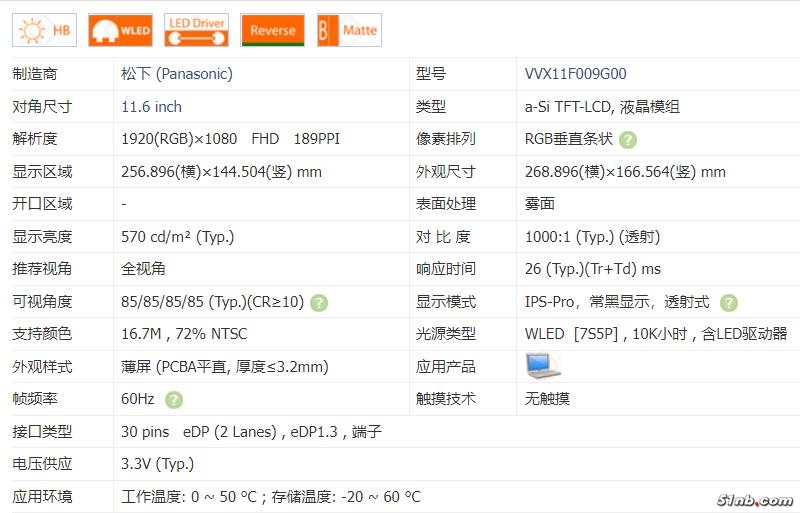Click help icon beside 60Hz frame rate
The width and height of the screenshot is (800, 513).
(x=174, y=399)
